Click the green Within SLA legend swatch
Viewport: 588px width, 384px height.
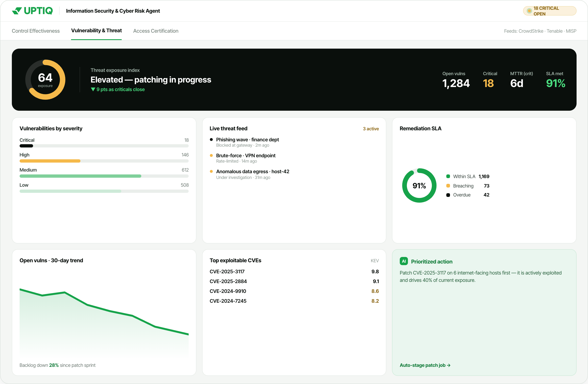pyautogui.click(x=448, y=176)
